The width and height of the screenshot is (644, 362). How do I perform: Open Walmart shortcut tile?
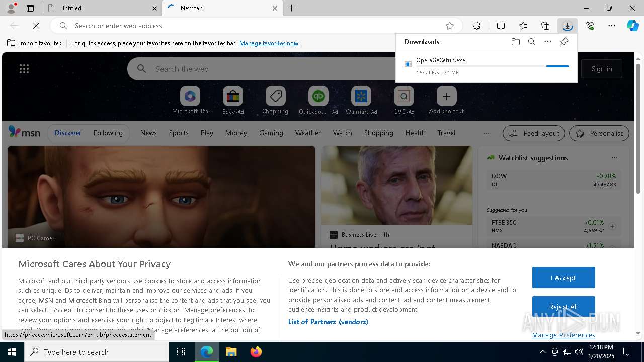(361, 101)
